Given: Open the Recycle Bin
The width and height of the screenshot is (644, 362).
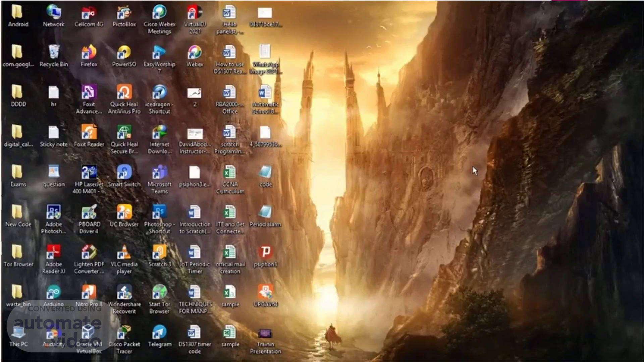Looking at the screenshot, I should point(54,56).
